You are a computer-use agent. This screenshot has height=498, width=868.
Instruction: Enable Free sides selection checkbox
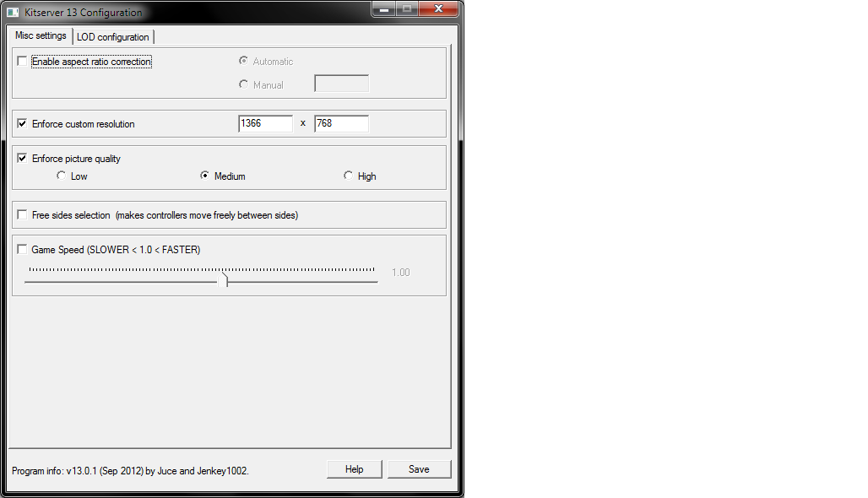(22, 214)
